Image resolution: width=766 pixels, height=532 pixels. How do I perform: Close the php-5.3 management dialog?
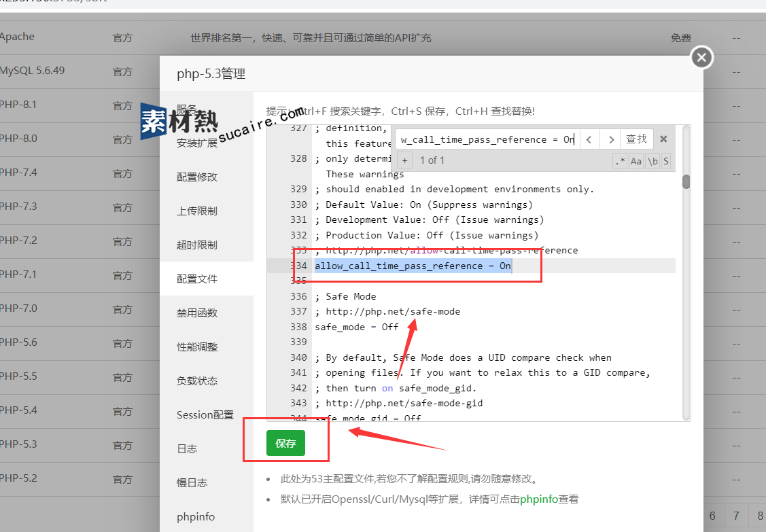(702, 58)
